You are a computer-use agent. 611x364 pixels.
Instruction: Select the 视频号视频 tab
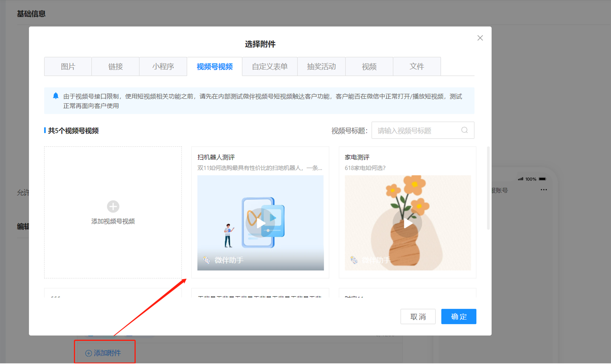pos(215,66)
